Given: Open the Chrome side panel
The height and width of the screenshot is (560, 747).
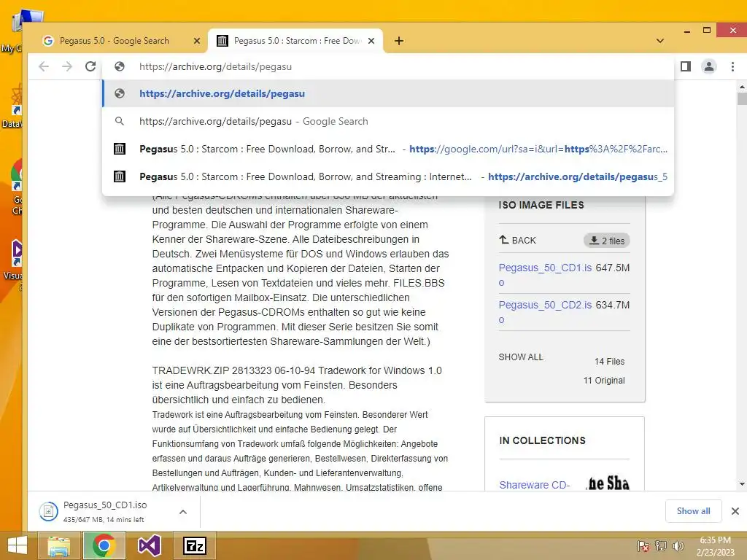Looking at the screenshot, I should click(686, 66).
